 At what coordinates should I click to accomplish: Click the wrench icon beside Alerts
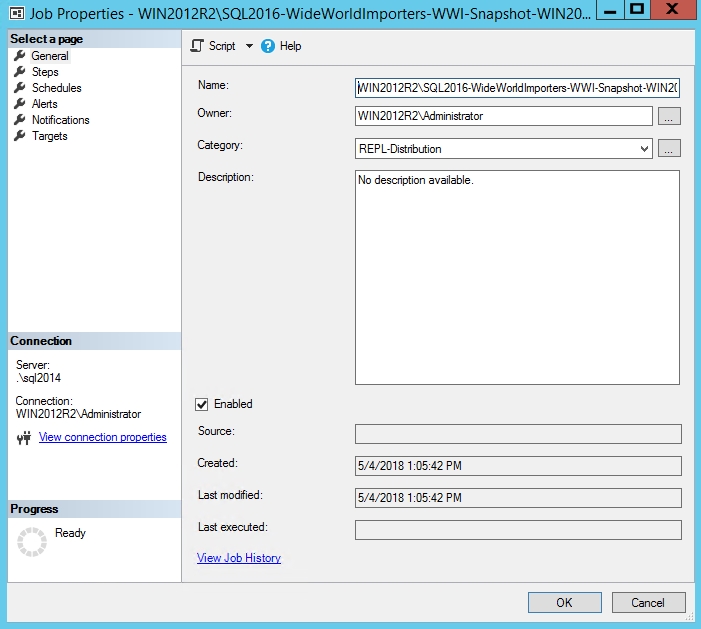(20, 104)
